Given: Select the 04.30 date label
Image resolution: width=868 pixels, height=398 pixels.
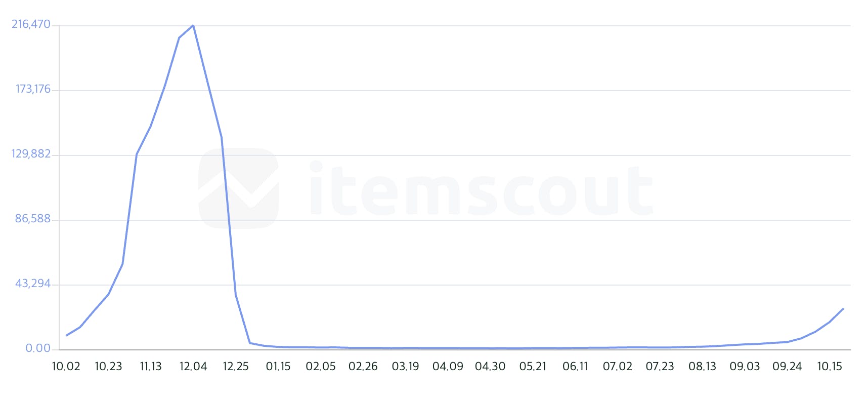Looking at the screenshot, I should [x=490, y=367].
